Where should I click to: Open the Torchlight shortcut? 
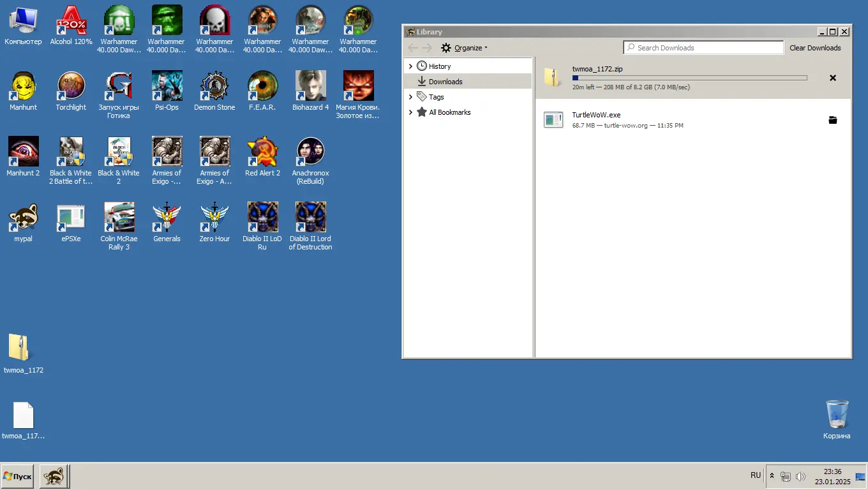pyautogui.click(x=71, y=91)
